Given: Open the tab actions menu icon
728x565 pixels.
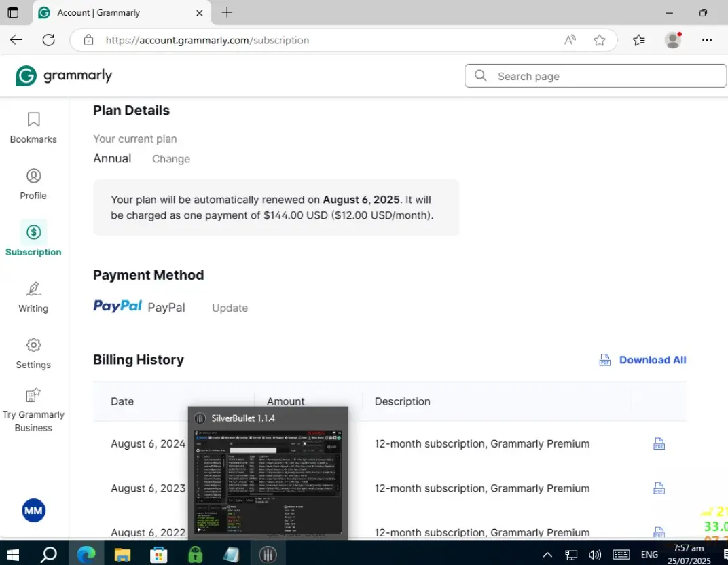Looking at the screenshot, I should [x=13, y=12].
